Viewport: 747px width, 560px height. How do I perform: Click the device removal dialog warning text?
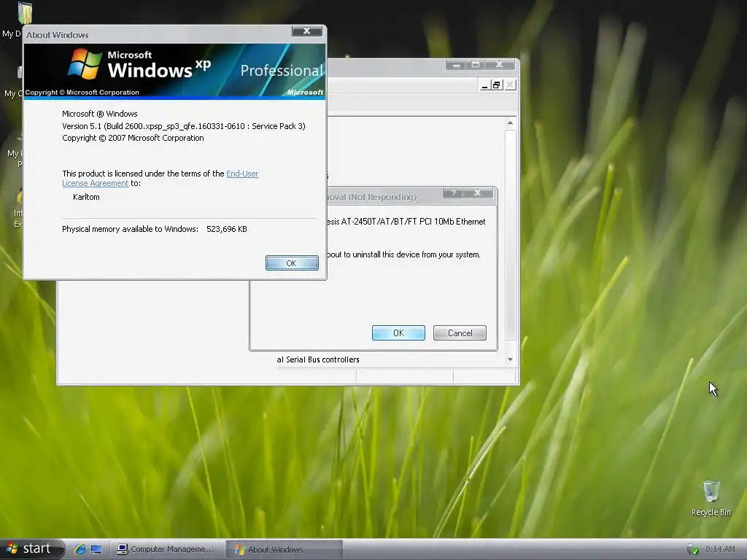coord(403,254)
